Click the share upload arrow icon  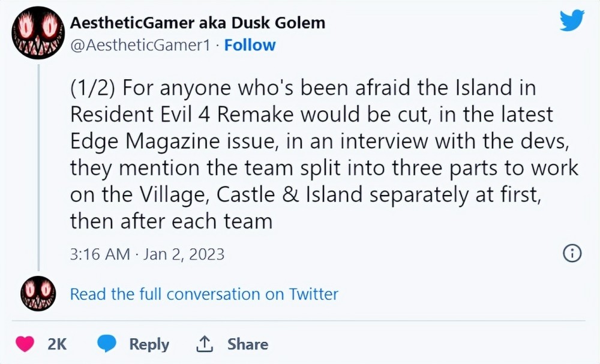point(205,344)
